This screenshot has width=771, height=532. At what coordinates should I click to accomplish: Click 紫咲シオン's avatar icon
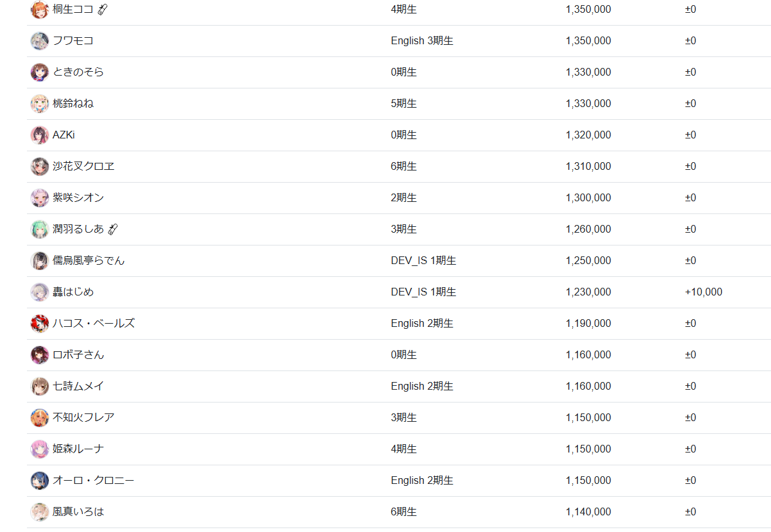40,198
